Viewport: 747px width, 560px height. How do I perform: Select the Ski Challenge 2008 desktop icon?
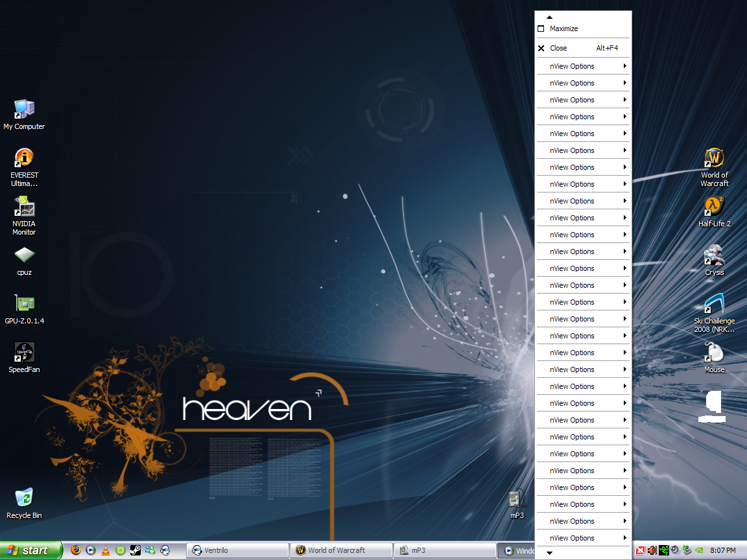click(714, 304)
